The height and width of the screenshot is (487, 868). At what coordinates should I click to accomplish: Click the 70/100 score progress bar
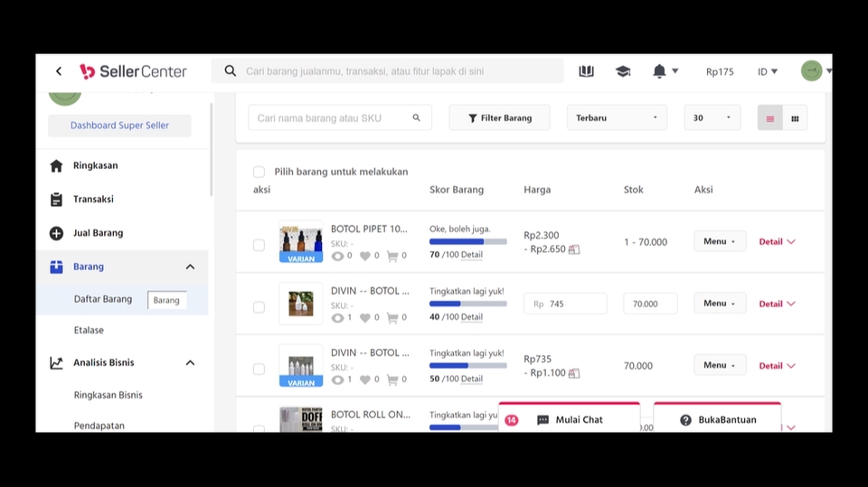[x=467, y=242]
